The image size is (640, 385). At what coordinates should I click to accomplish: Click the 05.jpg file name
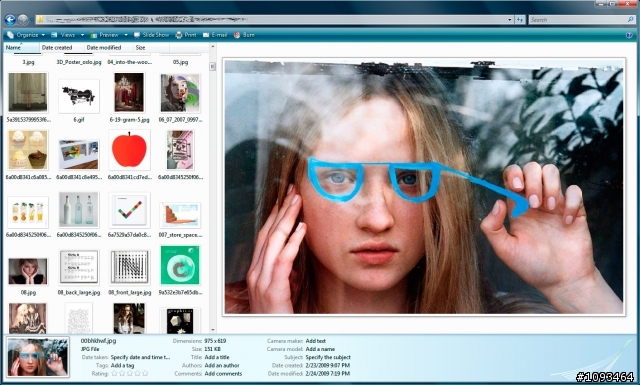[x=180, y=62]
